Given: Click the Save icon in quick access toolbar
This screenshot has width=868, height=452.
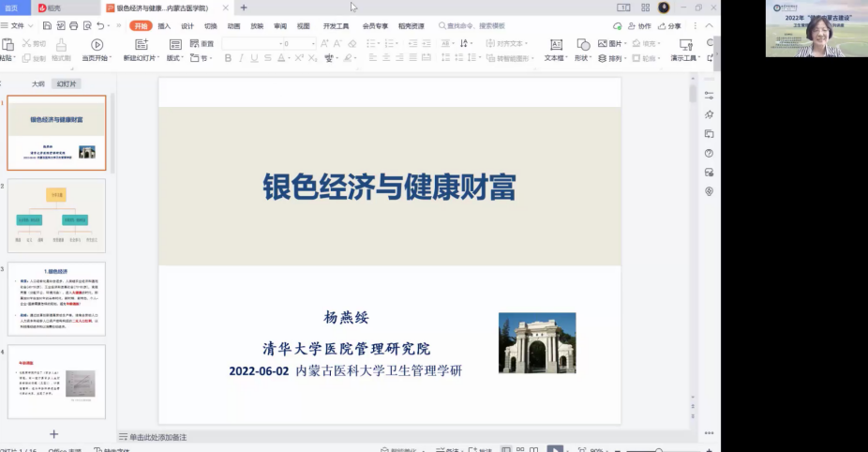Looking at the screenshot, I should point(47,26).
